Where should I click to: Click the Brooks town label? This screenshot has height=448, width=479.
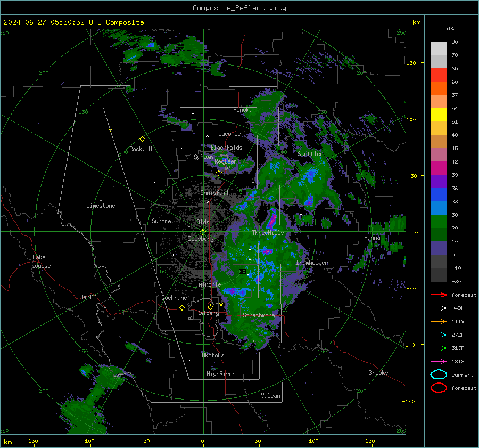pyautogui.click(x=378, y=373)
